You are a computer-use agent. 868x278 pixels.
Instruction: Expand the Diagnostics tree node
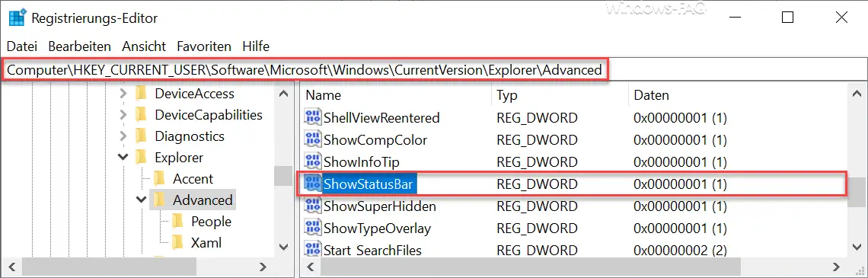tap(123, 136)
